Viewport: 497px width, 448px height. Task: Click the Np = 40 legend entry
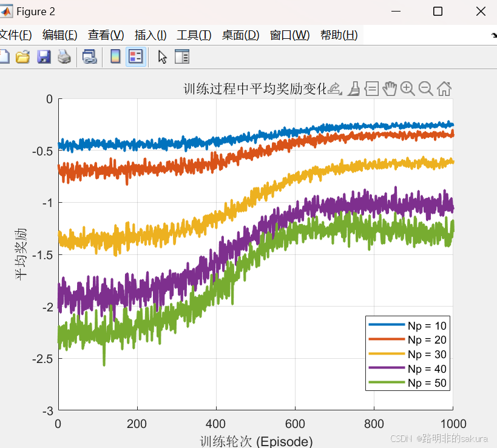tap(408, 368)
